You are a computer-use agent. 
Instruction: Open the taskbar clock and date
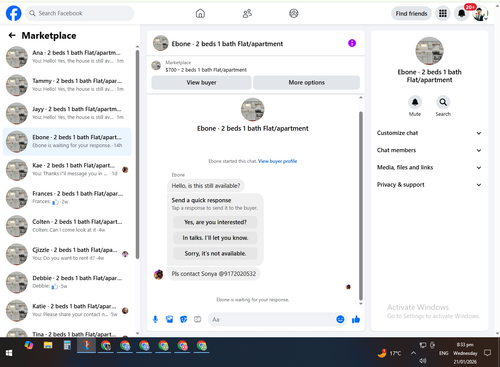pyautogui.click(x=465, y=353)
